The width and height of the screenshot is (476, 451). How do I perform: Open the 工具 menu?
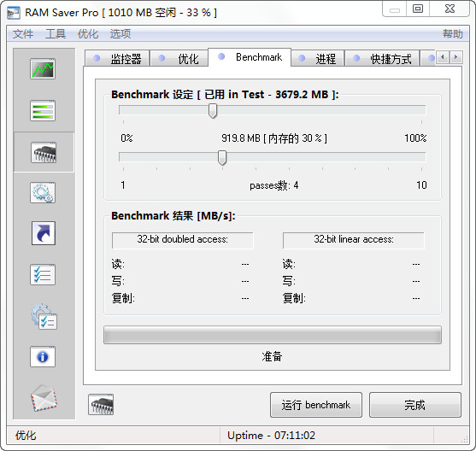click(56, 33)
